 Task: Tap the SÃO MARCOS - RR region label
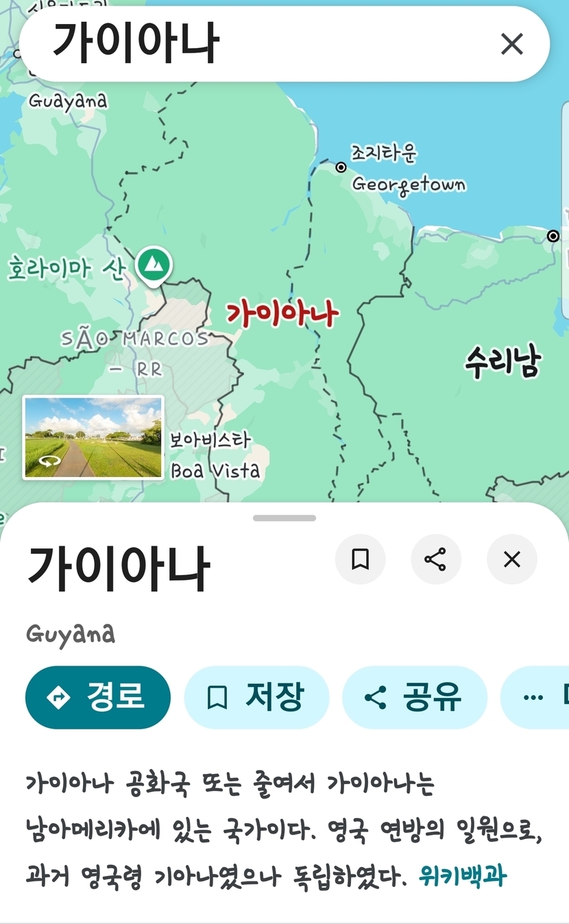(134, 354)
